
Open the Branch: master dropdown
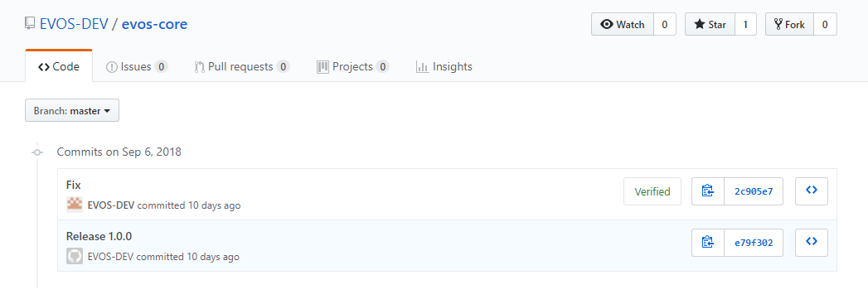pyautogui.click(x=72, y=110)
